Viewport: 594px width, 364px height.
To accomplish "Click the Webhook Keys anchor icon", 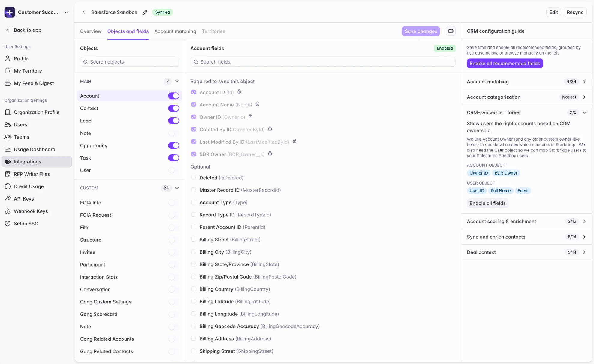I will pos(8,211).
